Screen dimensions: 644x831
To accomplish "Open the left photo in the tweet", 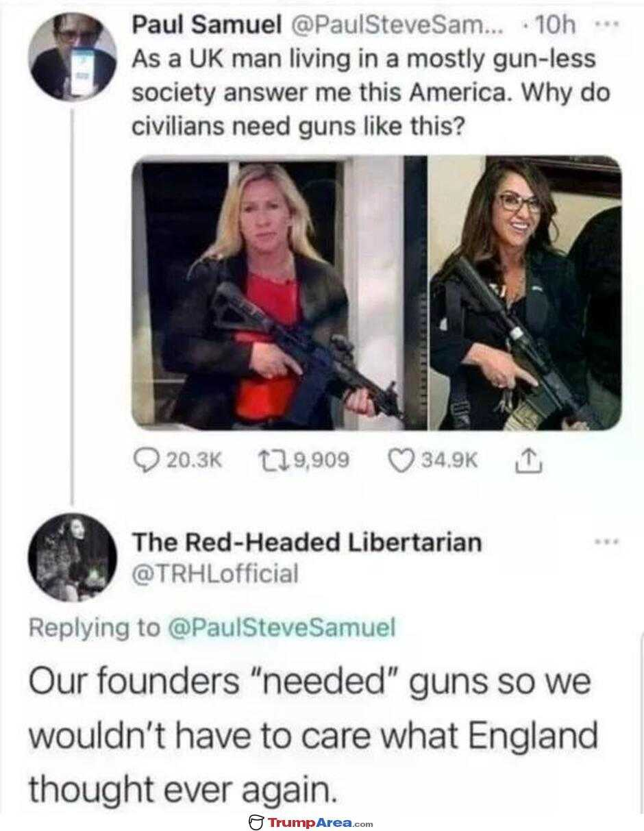I will pyautogui.click(x=279, y=293).
